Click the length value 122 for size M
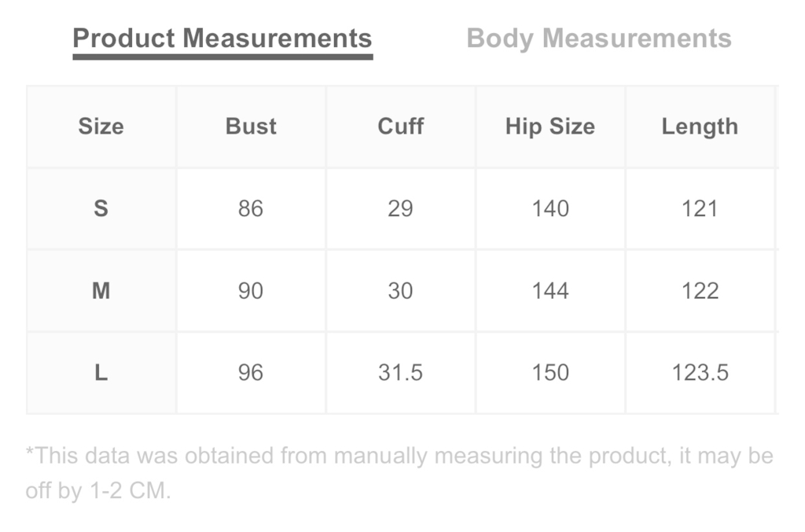This screenshot has height=532, width=805. tap(700, 291)
